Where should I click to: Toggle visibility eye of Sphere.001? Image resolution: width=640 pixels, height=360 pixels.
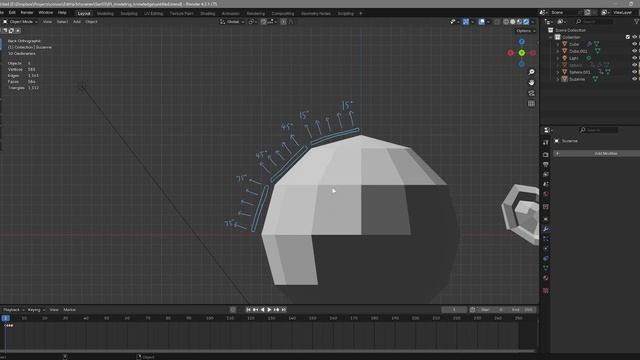(634, 72)
